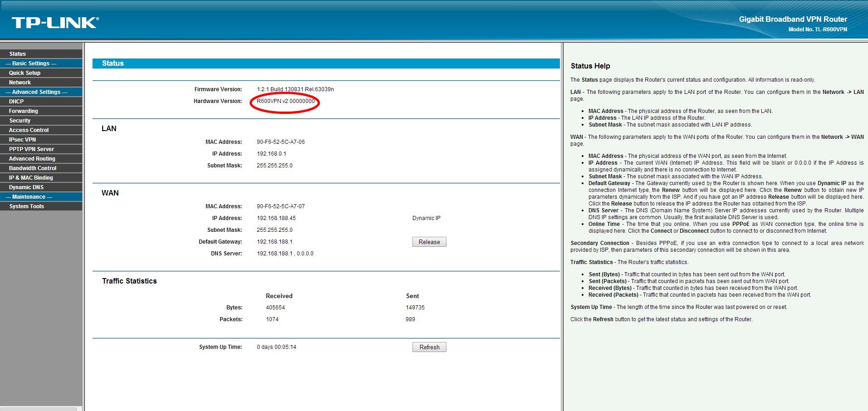Click system up time 0 days 00:05:14
868x411 pixels.
(276, 347)
